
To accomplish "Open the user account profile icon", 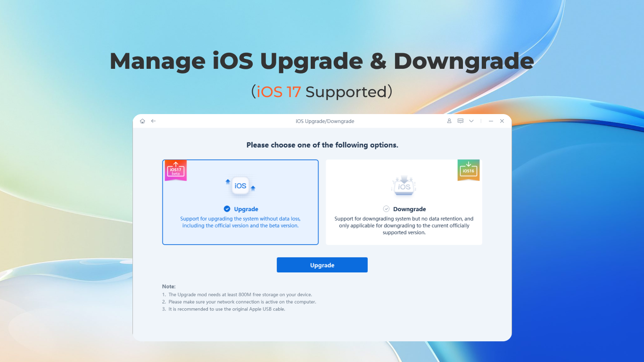I will pos(449,121).
